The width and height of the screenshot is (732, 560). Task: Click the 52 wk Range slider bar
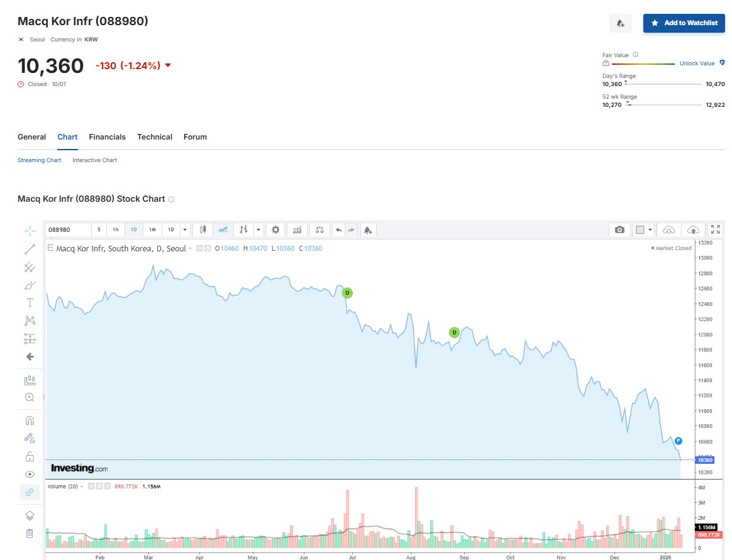pos(663,105)
